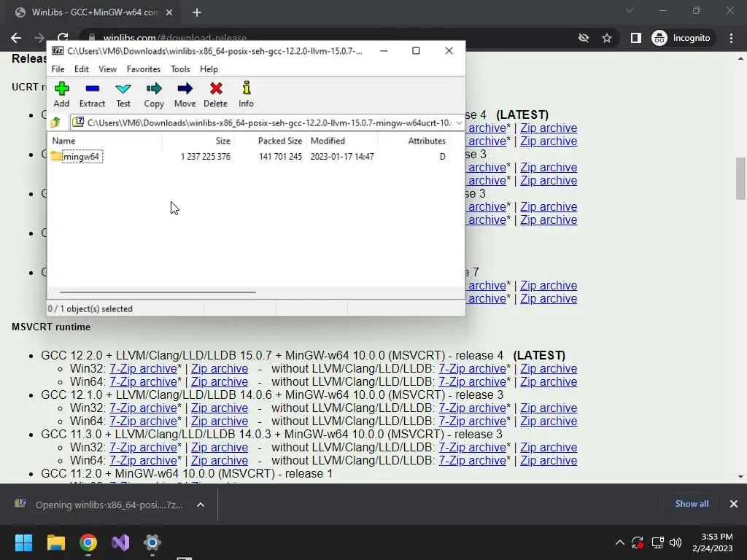Viewport: 747px width, 560px height.
Task: Open the File menu in 7-Zip
Action: [x=58, y=69]
